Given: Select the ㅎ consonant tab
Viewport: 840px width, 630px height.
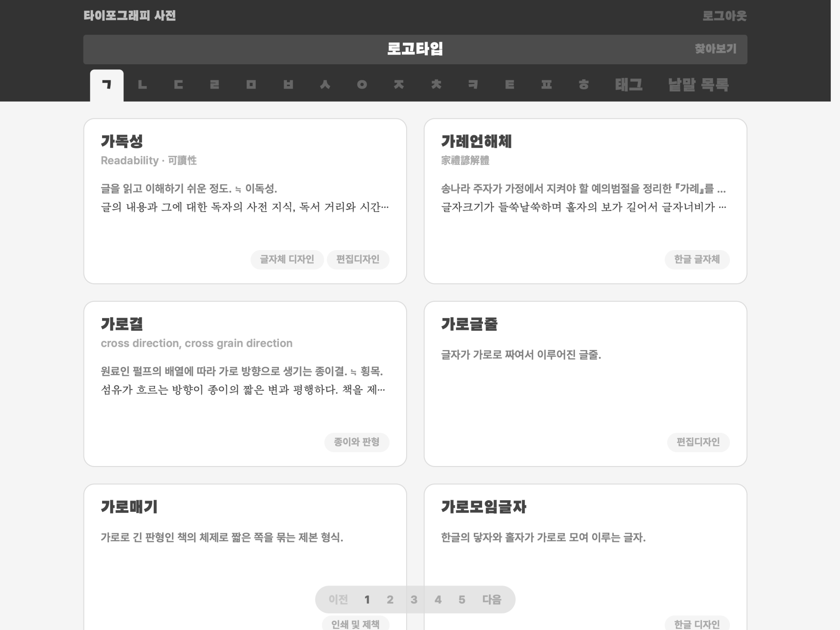Looking at the screenshot, I should point(583,85).
